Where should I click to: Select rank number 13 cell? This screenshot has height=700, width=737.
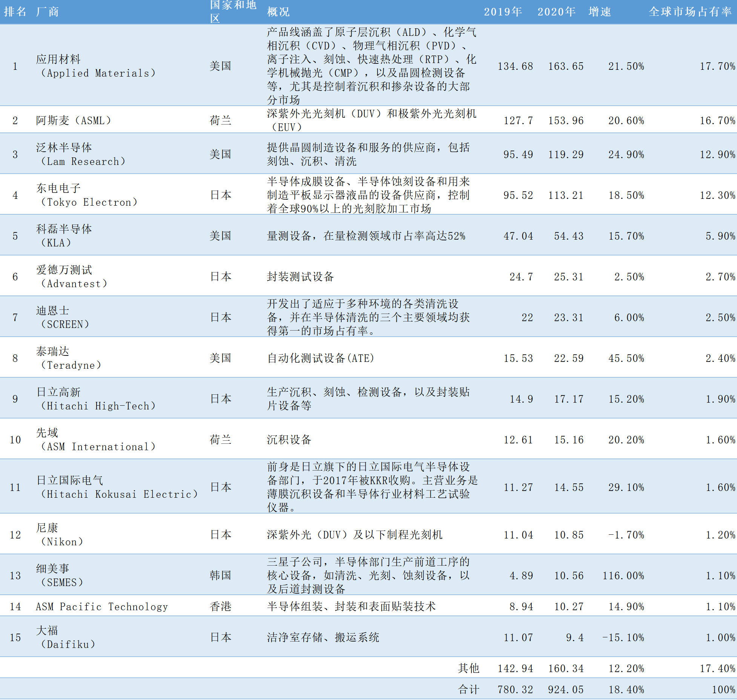[x=15, y=575]
